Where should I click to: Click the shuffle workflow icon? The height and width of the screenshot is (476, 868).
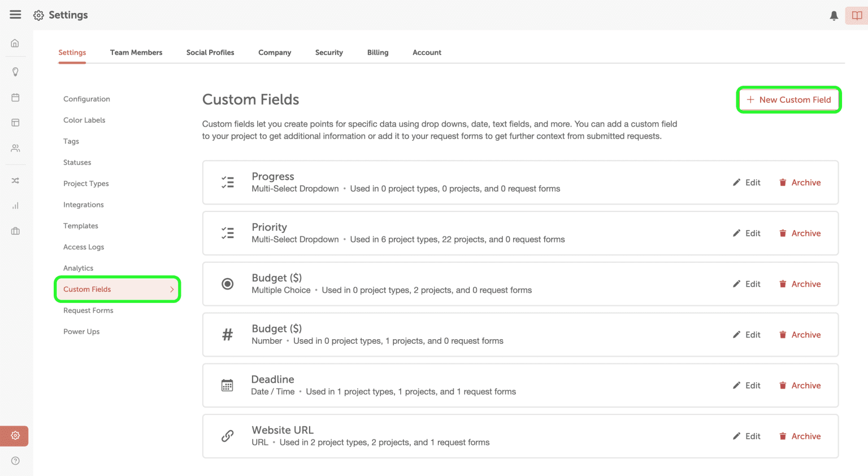(15, 181)
